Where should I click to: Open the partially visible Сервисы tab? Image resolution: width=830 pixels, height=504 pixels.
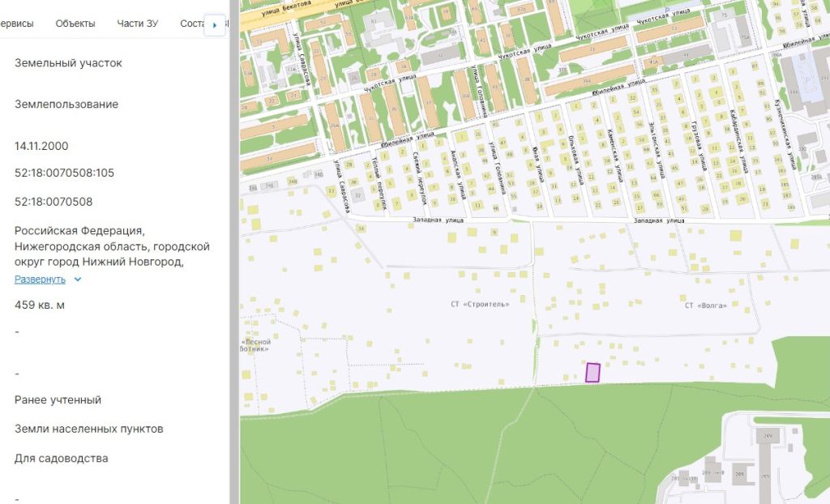click(x=16, y=23)
